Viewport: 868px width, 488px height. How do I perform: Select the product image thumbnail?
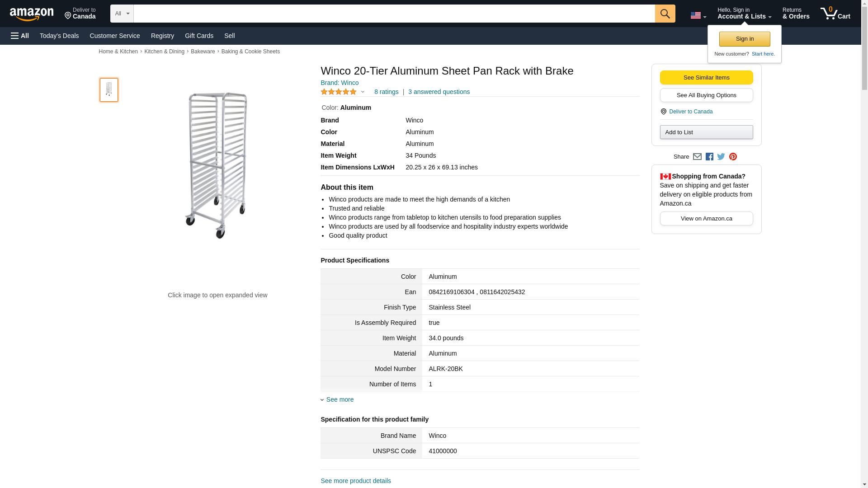(109, 89)
